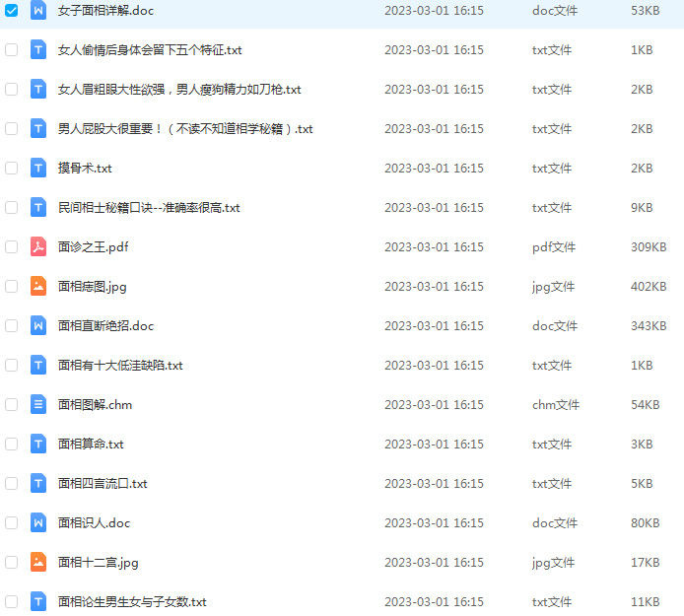
Task: Open the image 面相痣图.jpg
Action: tap(92, 287)
